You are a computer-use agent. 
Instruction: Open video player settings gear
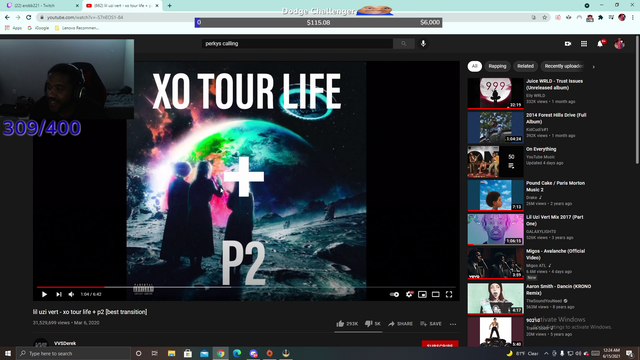409,294
